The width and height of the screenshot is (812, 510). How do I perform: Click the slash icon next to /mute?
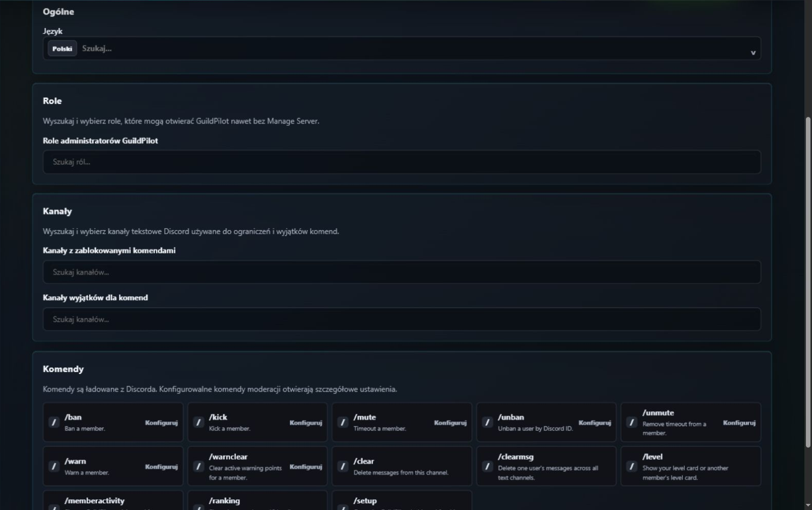pos(343,423)
